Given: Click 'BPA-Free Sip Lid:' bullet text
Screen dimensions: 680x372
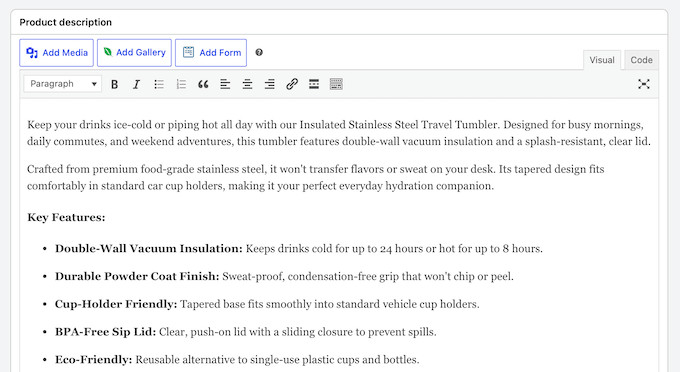Looking at the screenshot, I should pyautogui.click(x=105, y=332).
